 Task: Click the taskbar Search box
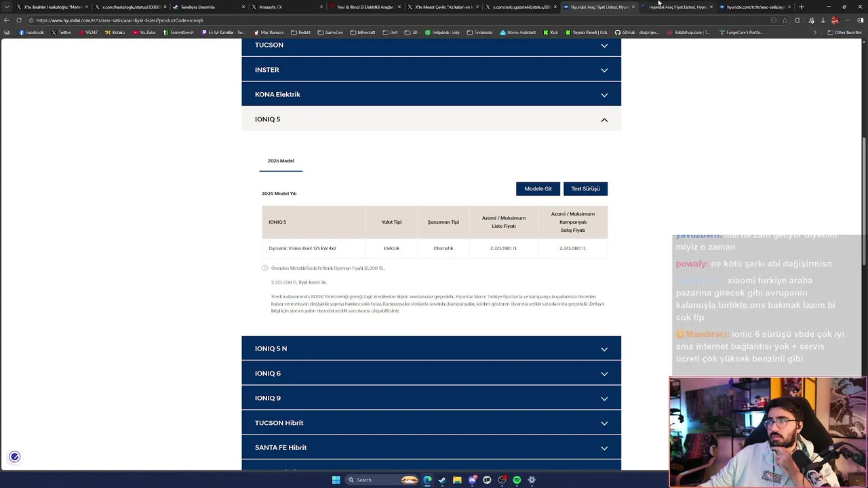382,480
